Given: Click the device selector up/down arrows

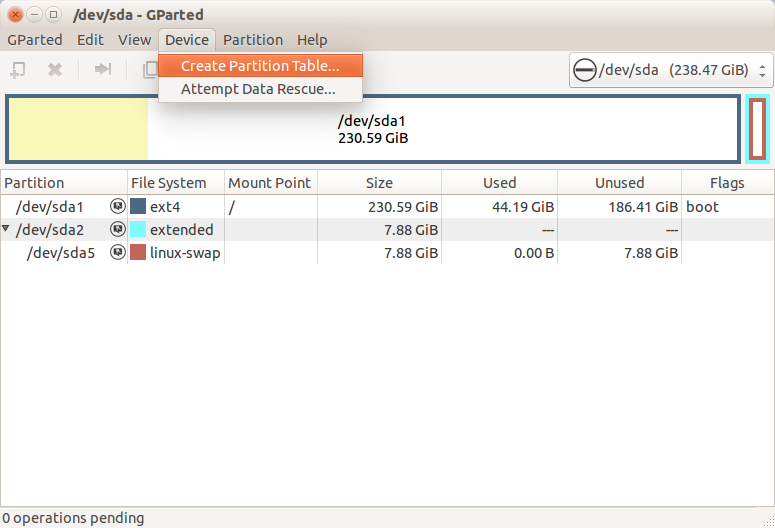Looking at the screenshot, I should 762,71.
